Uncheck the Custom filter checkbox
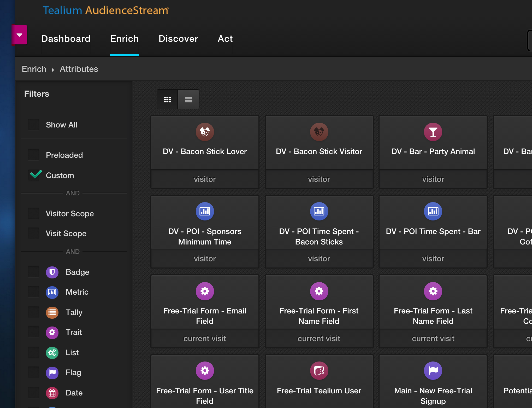Screen dimensions: 532x408 coord(34,175)
